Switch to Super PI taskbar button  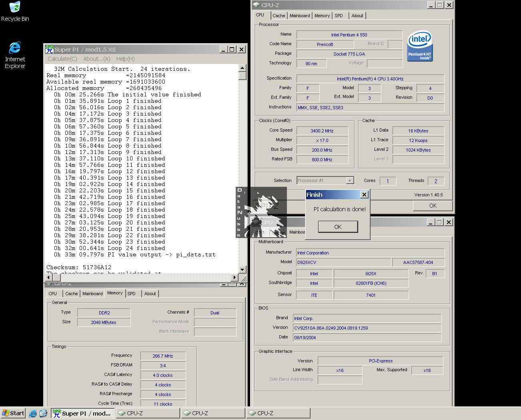83,413
